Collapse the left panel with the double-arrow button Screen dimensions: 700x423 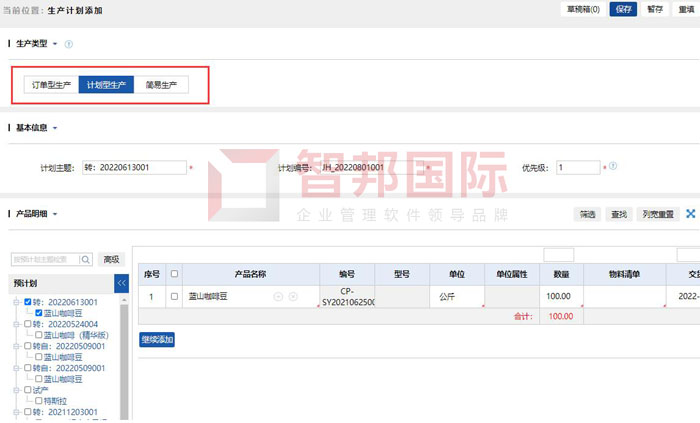[x=122, y=284]
